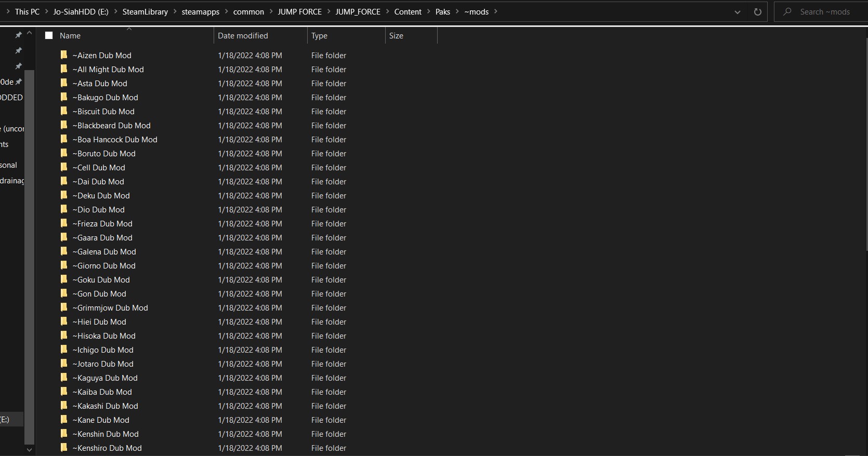The height and width of the screenshot is (456, 868).
Task: Click the ~Giorno Dub Mod folder icon
Action: pyautogui.click(x=64, y=265)
